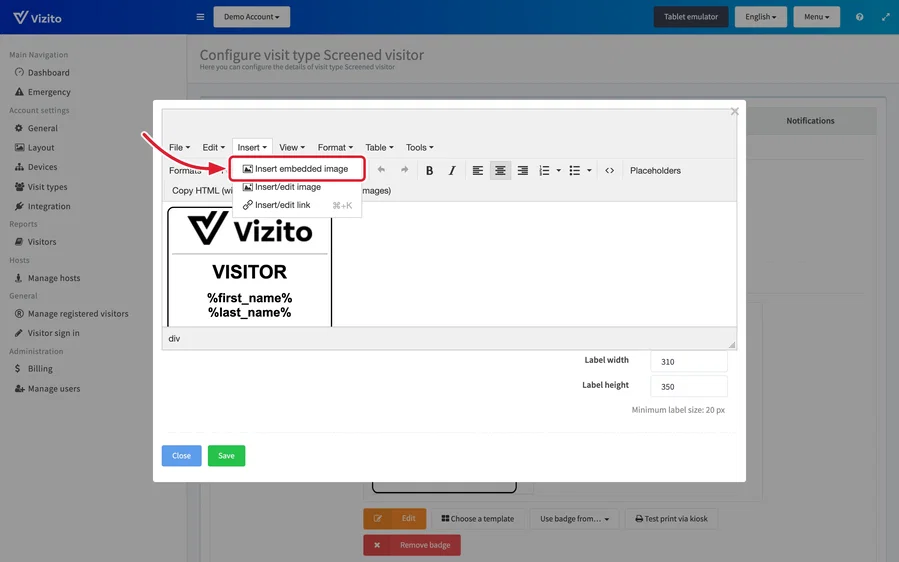Expand numbered list style options arrow
This screenshot has height=562, width=899.
point(558,170)
